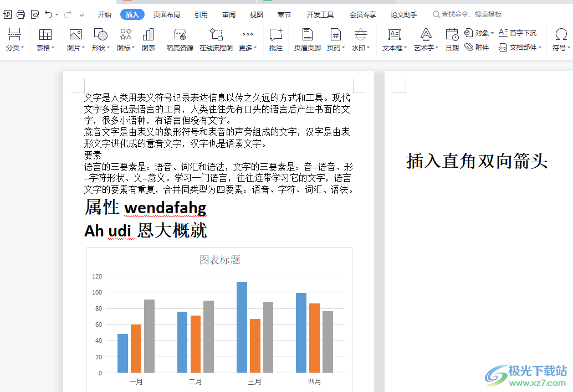Insert a comment with 批注 icon

click(276, 35)
